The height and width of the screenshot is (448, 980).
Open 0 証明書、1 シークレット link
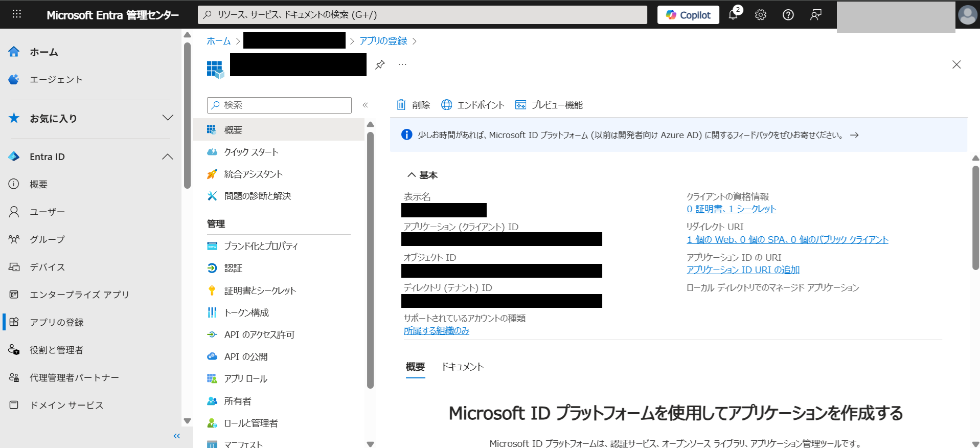coord(731,209)
